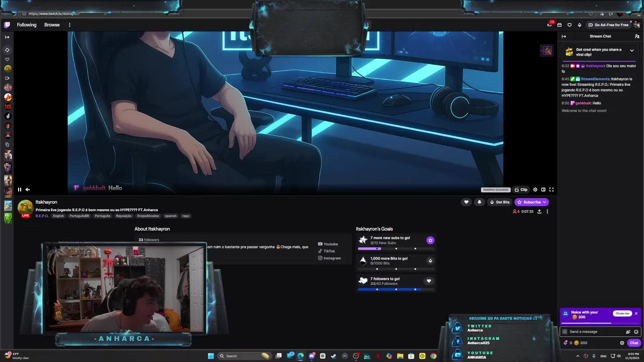Open the channel three-dot options menu
The height and width of the screenshot is (362, 644).
tap(547, 212)
